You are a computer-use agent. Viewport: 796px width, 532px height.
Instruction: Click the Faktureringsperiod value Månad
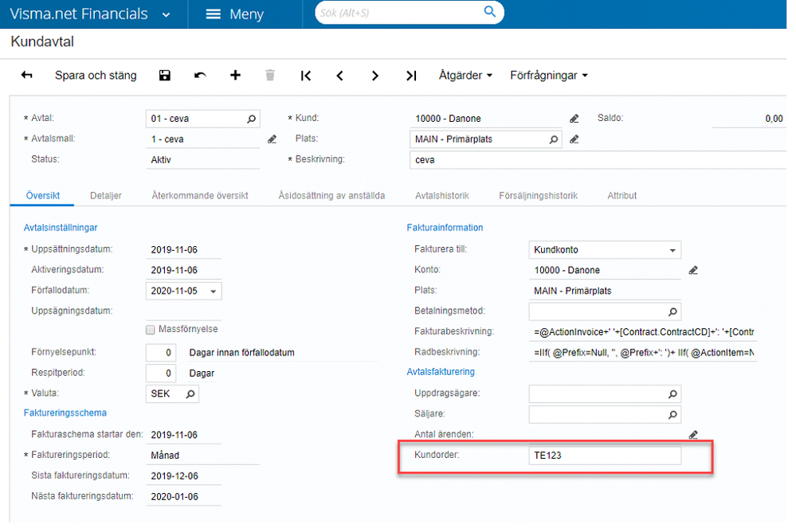point(165,456)
